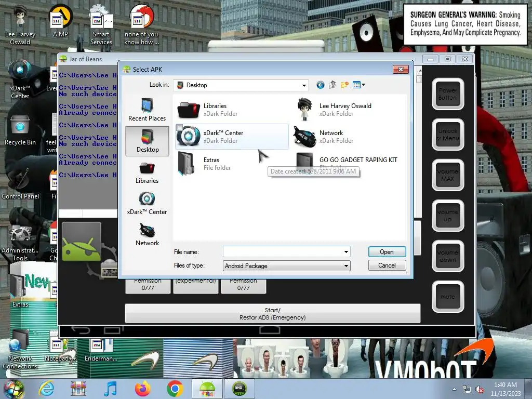Open xDark™ Center desktop icon

20,79
